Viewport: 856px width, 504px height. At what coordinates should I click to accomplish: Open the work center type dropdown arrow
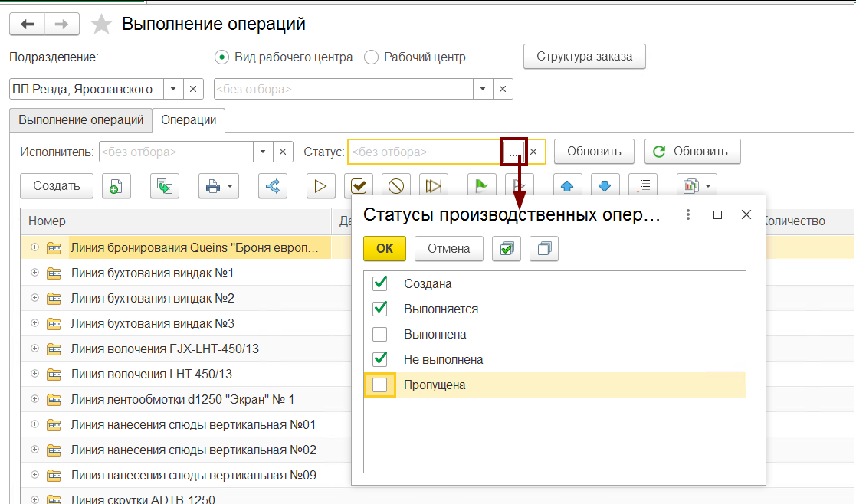point(483,89)
